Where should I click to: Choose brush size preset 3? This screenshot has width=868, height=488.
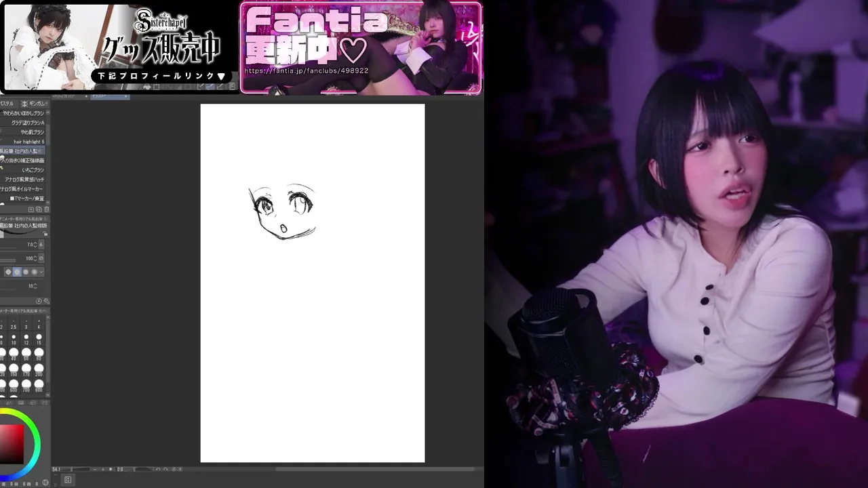coord(26,325)
